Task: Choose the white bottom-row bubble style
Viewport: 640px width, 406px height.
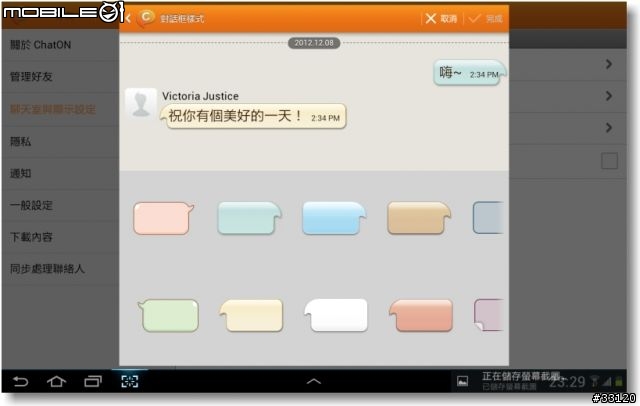Action: point(336,315)
